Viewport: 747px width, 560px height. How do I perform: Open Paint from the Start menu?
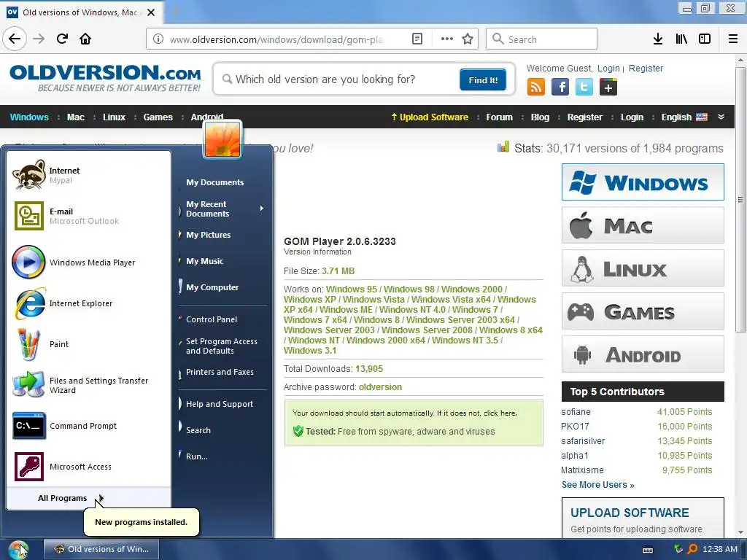(x=88, y=344)
